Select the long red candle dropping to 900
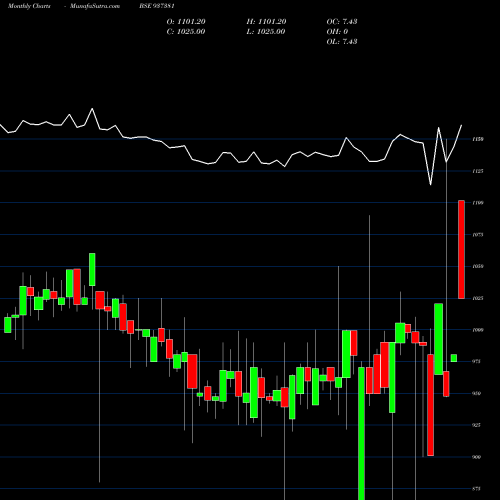The height and width of the screenshot is (500, 500). pyautogui.click(x=430, y=405)
